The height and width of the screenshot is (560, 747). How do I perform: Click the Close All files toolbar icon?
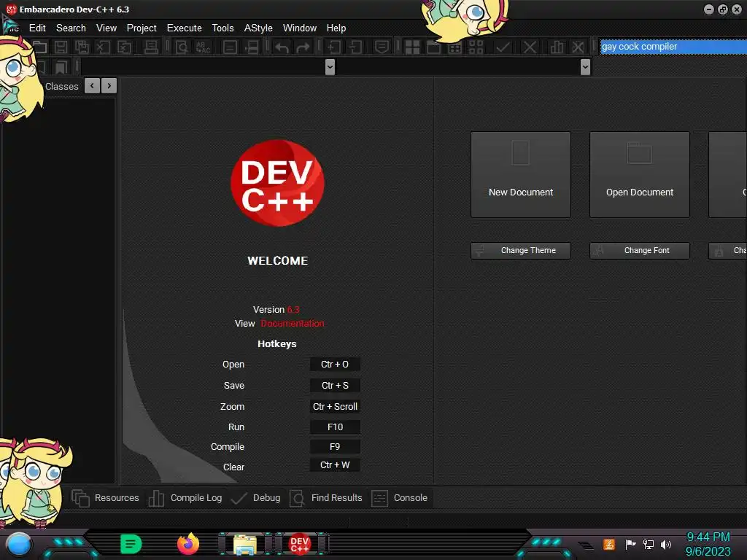click(x=124, y=47)
